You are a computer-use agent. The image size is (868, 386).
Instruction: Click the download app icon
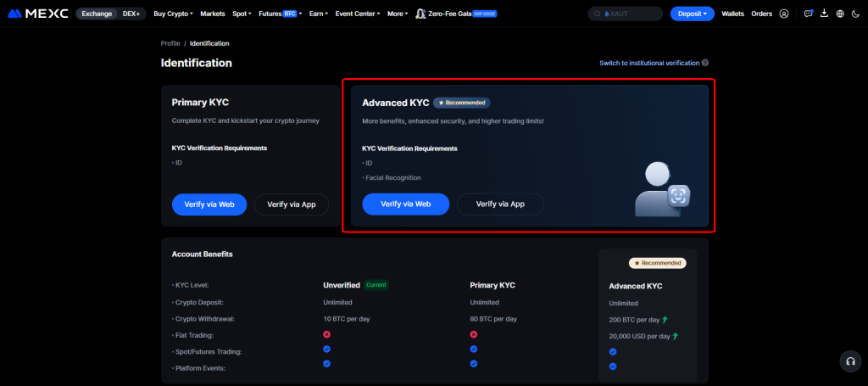coord(824,14)
